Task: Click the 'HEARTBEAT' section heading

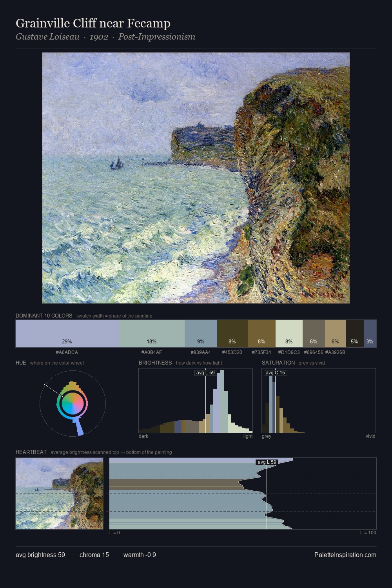Action: 31,452
